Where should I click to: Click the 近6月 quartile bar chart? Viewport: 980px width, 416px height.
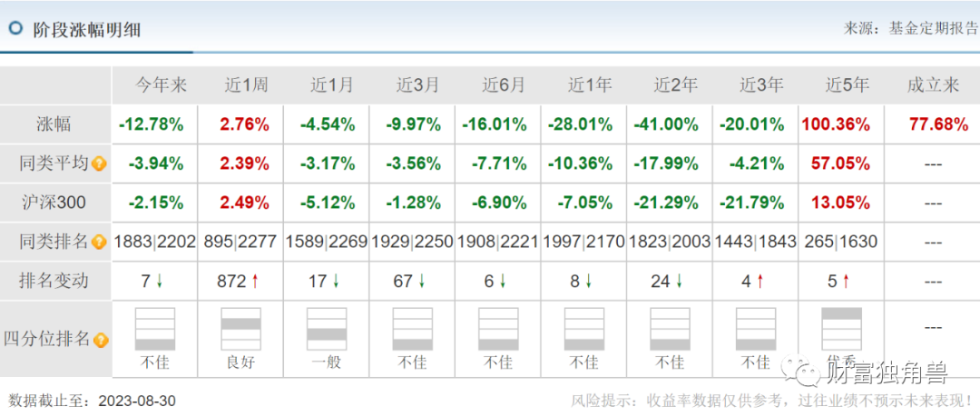[x=498, y=329]
